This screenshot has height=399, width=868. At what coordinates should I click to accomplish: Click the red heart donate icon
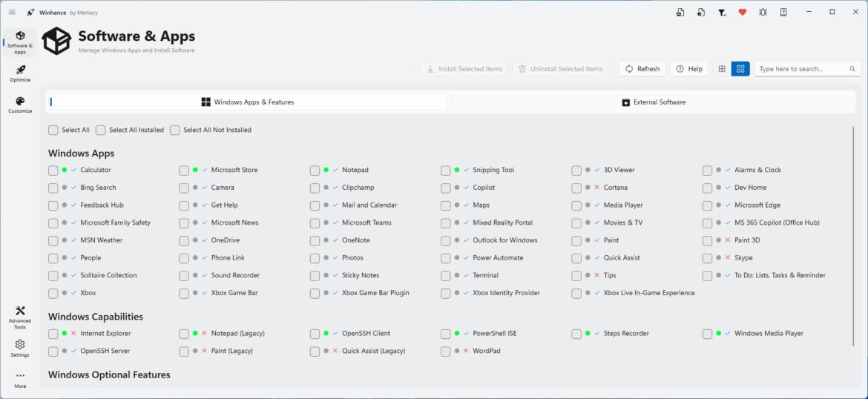click(742, 12)
